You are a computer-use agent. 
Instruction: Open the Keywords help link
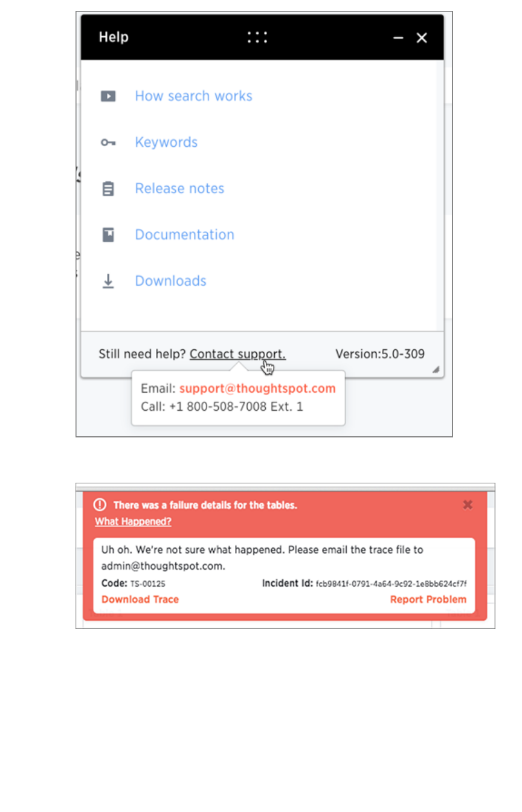[166, 143]
